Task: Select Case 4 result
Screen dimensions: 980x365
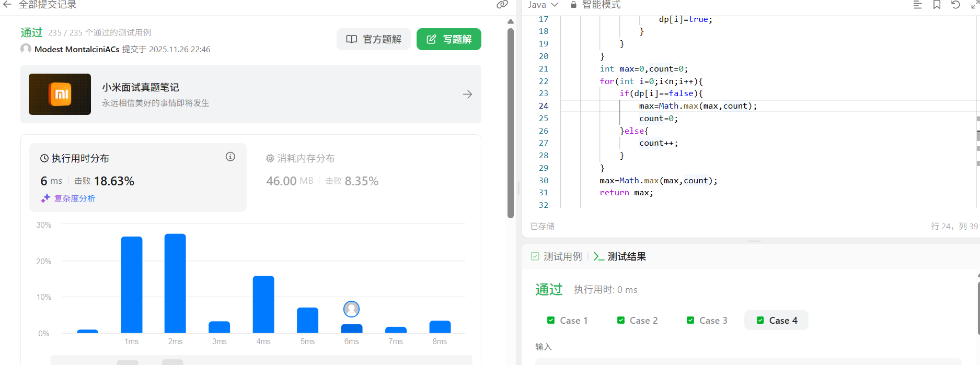Action: [x=777, y=321]
